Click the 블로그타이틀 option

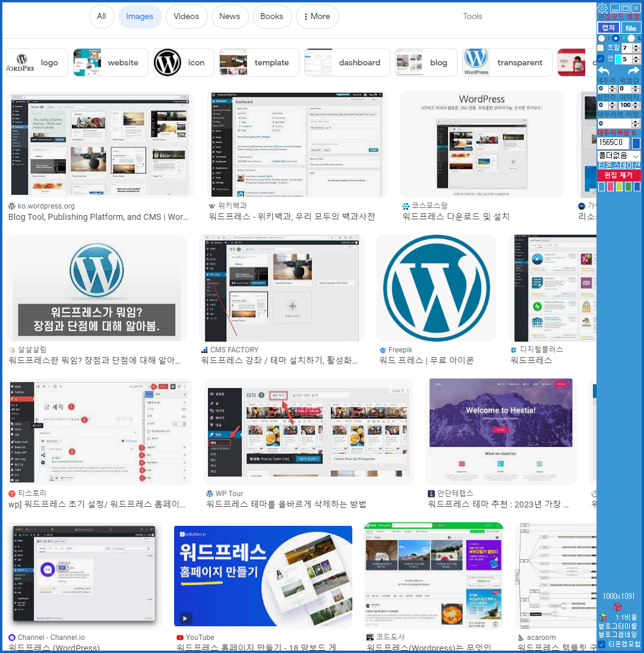click(618, 626)
